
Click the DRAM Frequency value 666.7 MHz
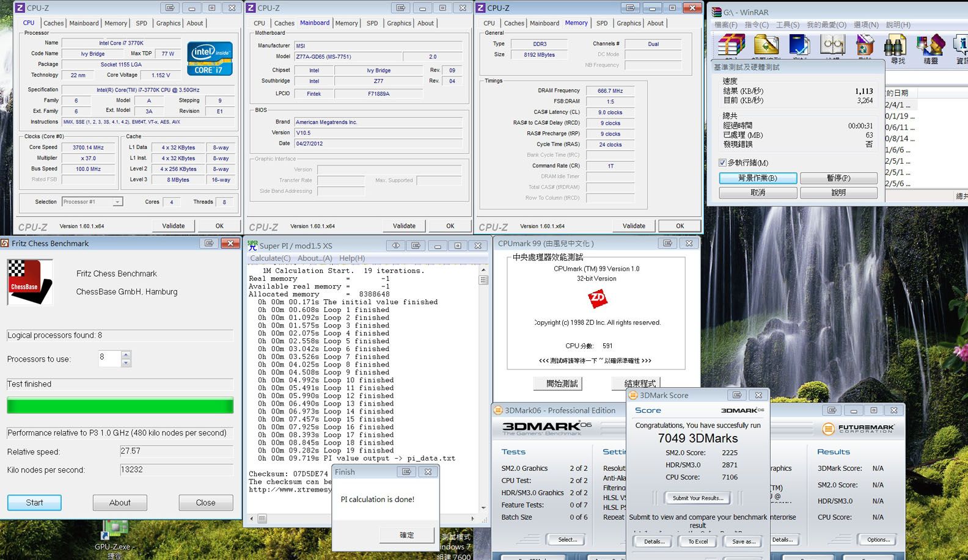coord(610,90)
